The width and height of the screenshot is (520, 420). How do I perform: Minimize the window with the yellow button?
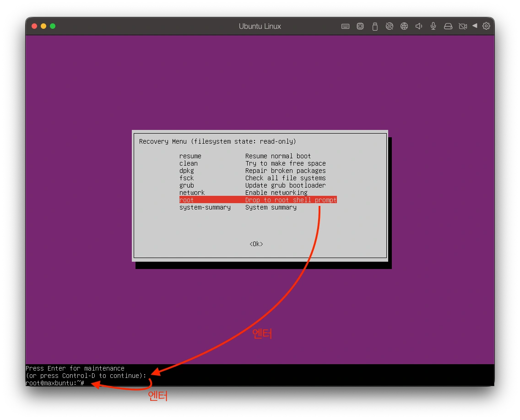coord(43,26)
